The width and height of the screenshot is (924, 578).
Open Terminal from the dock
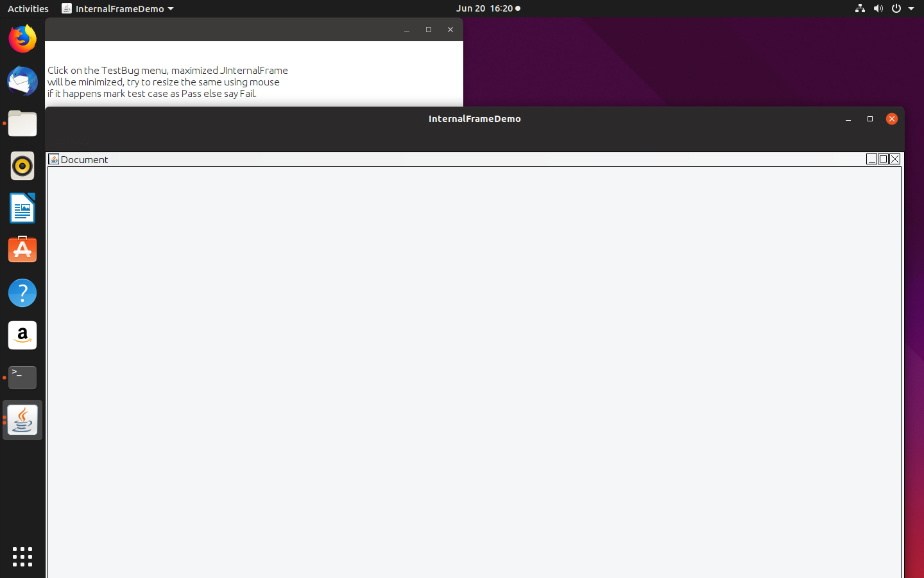(22, 377)
